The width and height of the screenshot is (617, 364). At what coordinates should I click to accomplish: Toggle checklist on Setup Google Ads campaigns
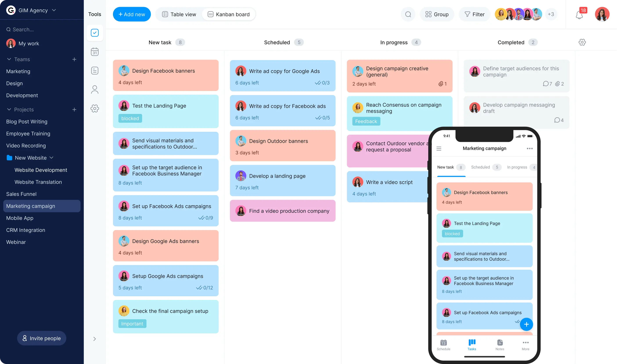pos(199,287)
